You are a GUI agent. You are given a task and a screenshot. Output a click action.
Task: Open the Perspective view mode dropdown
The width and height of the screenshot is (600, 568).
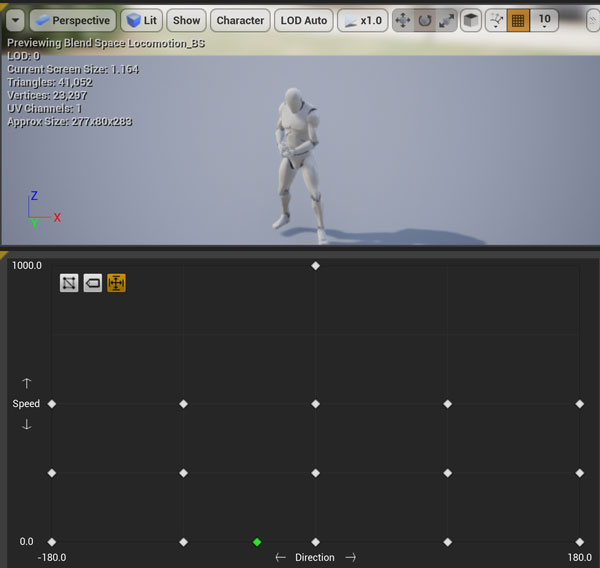click(x=72, y=20)
